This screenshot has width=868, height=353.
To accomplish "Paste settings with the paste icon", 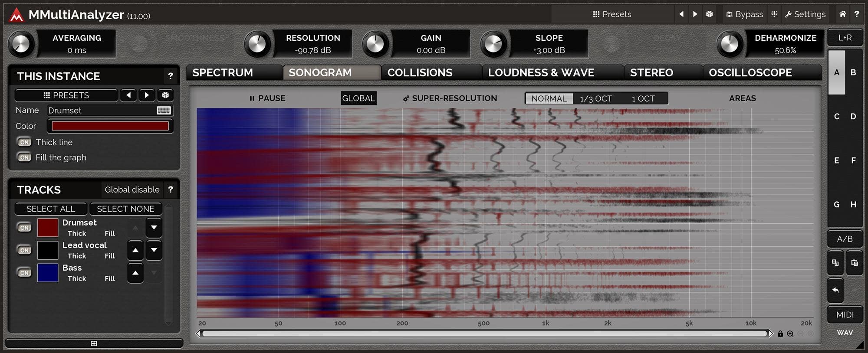I will 855,263.
